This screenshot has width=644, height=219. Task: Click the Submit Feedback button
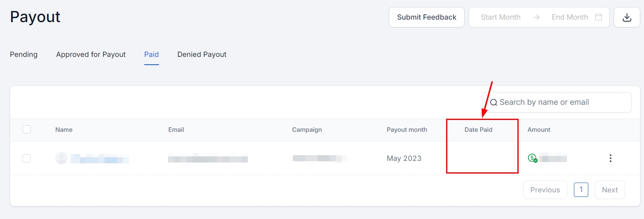tap(426, 17)
